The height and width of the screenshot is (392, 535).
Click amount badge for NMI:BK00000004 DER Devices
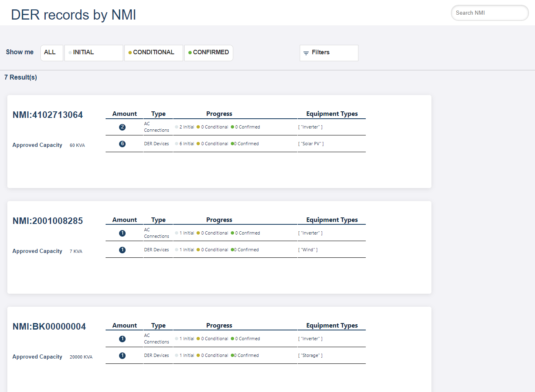(122, 356)
